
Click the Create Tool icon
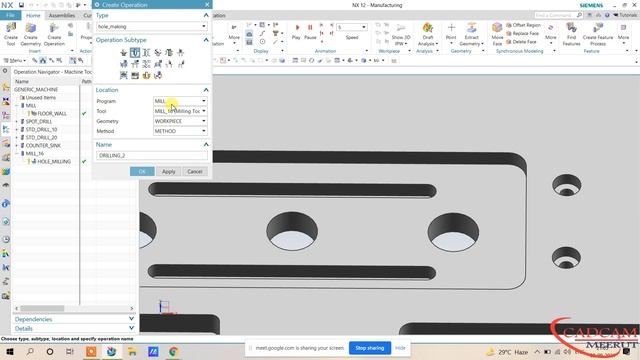(11, 34)
